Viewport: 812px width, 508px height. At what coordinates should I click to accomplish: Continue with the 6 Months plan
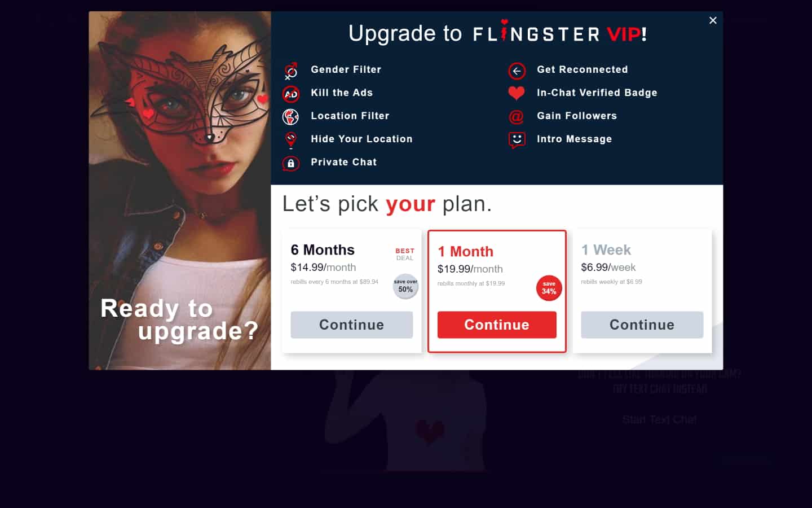click(x=352, y=325)
